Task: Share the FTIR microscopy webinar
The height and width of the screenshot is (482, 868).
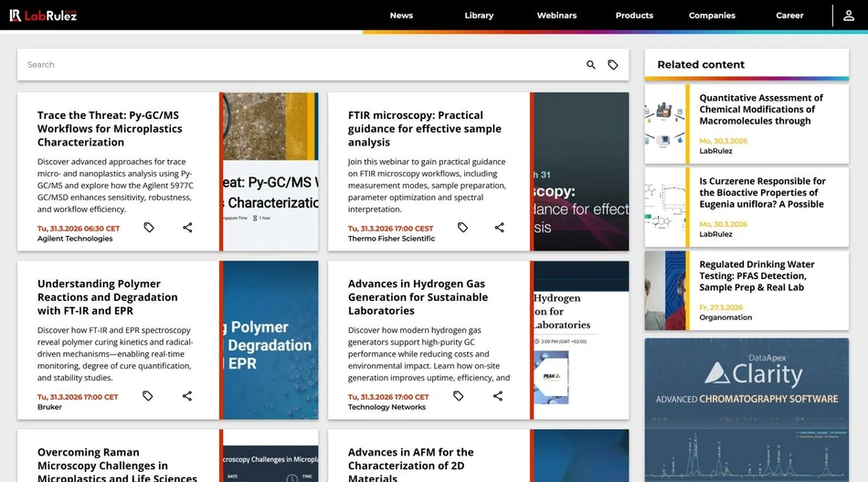Action: click(499, 228)
